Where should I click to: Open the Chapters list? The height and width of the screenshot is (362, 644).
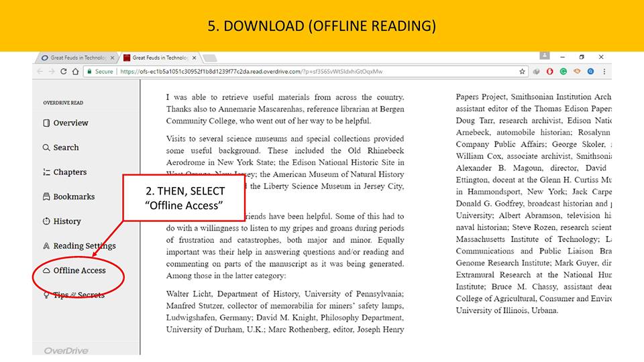point(65,172)
